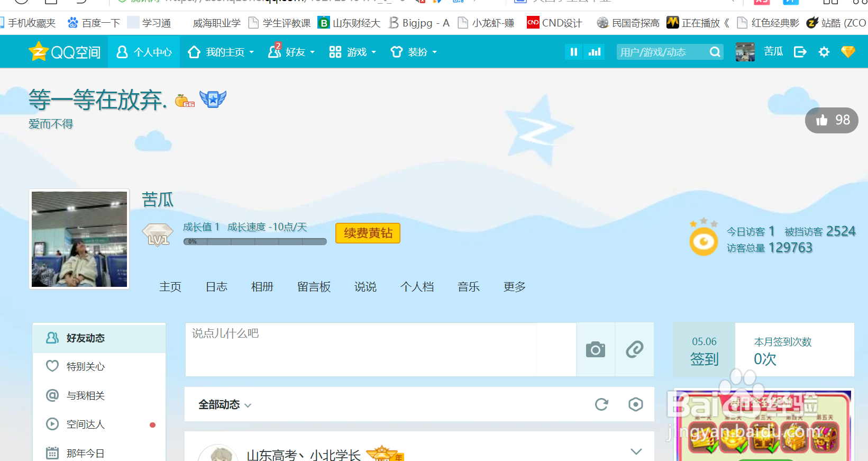Open feed settings hexagon icon
This screenshot has width=868, height=461.
click(x=635, y=405)
